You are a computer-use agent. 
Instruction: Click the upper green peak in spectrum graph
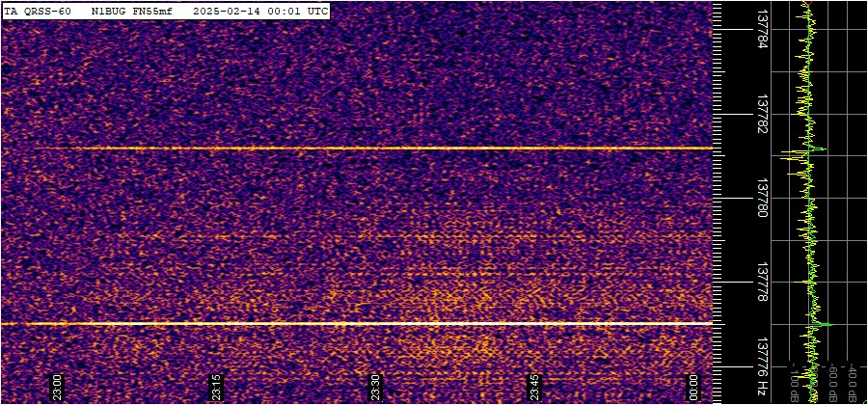click(823, 149)
